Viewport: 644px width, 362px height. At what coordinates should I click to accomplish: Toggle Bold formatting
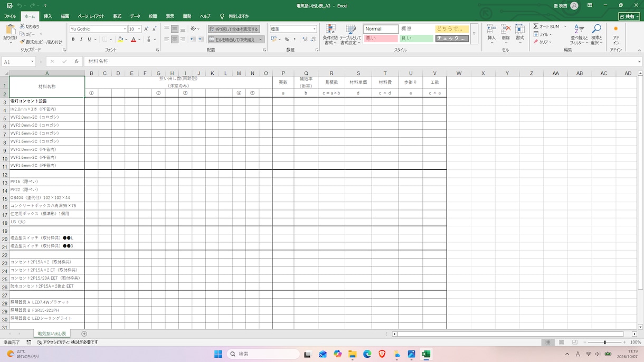(73, 40)
